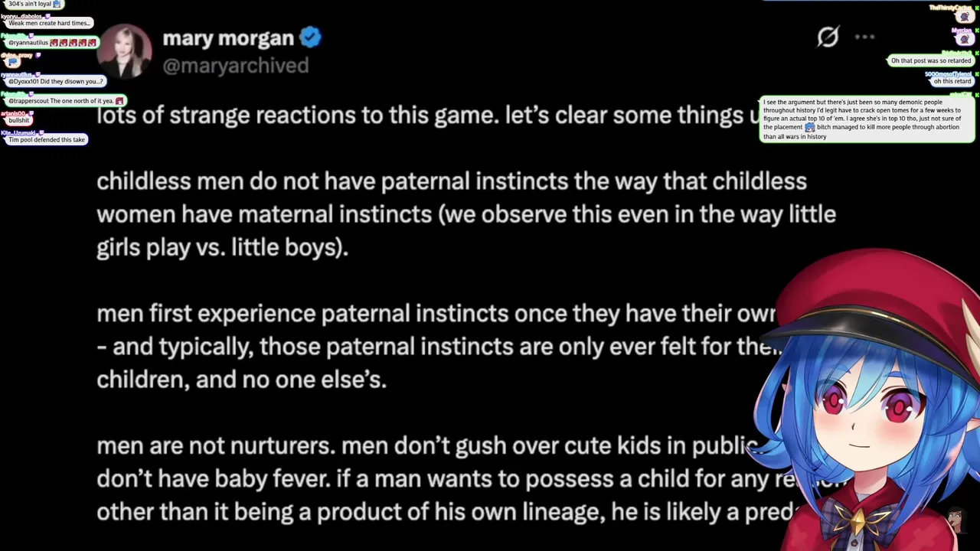
Task: Click the Twitch badge next to kyoryu_diabolos
Action: click(x=47, y=15)
